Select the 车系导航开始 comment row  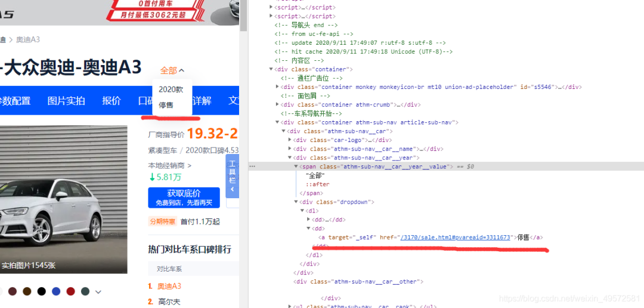coord(311,113)
